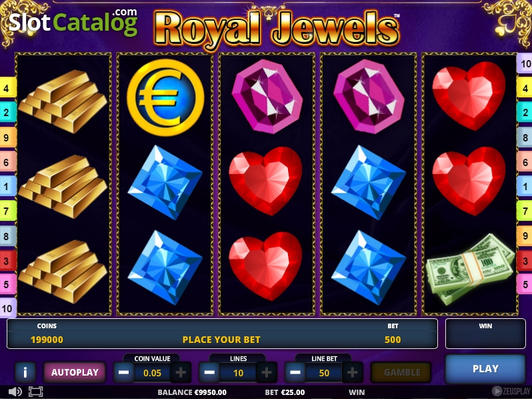Decrease the coin value
The height and width of the screenshot is (399, 532).
[123, 372]
